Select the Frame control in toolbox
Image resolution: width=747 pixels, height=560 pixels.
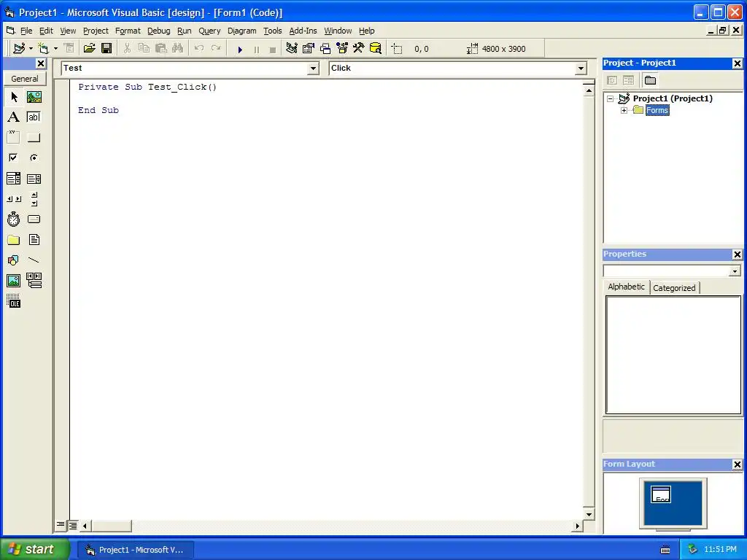[x=14, y=137]
